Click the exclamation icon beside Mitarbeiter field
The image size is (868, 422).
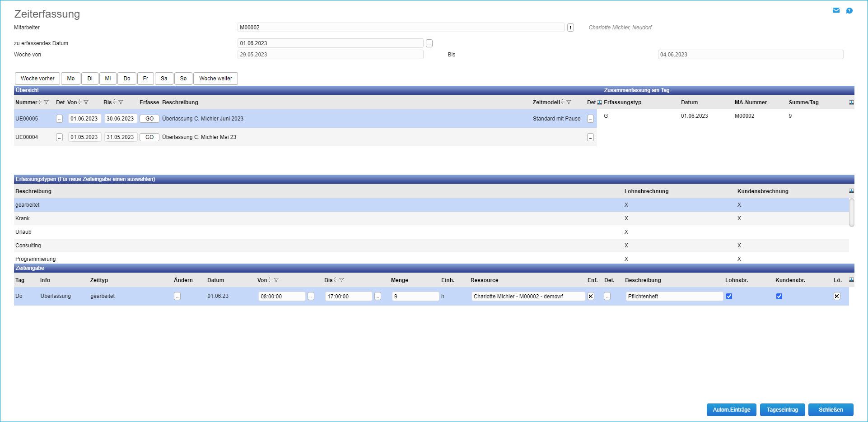click(x=570, y=28)
